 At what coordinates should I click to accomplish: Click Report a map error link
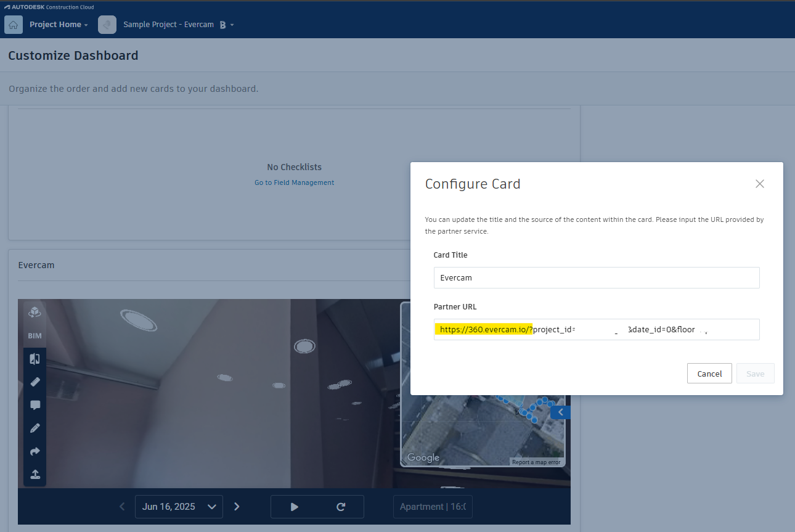(536, 462)
